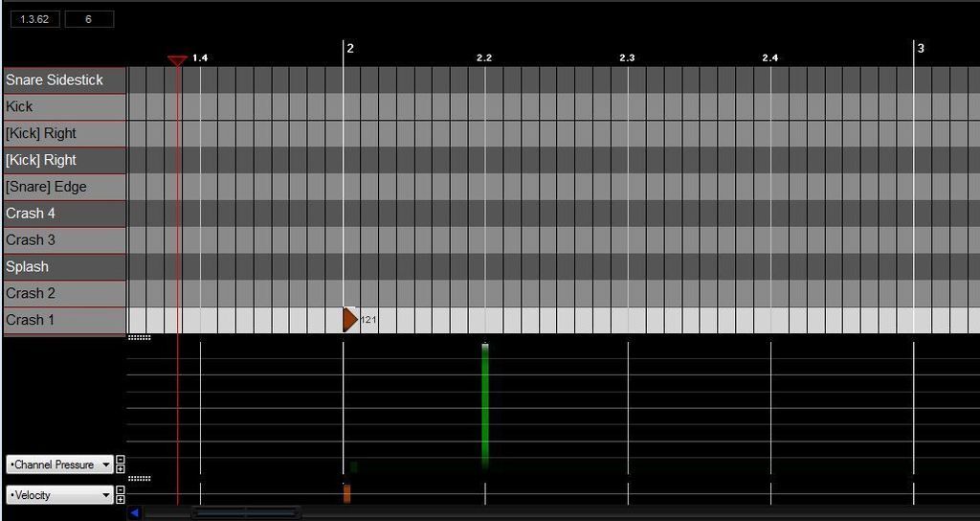The height and width of the screenshot is (521, 980).
Task: Select the second [Kick] Right row label
Action: pos(65,160)
